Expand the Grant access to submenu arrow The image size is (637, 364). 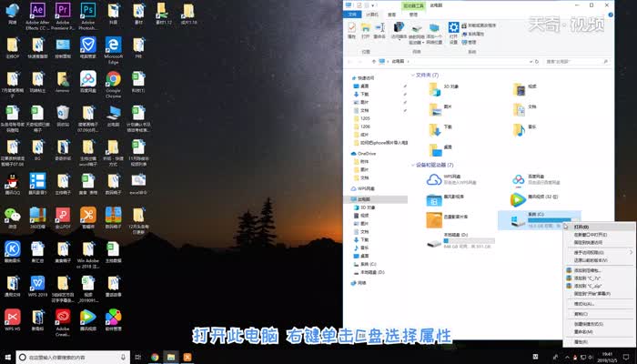coord(631,252)
